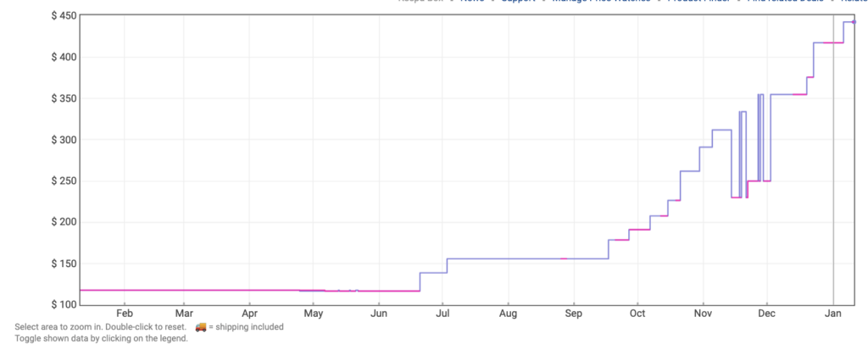The image size is (868, 350).
Task: Click the "$ 100" y-axis label
Action: pos(62,305)
